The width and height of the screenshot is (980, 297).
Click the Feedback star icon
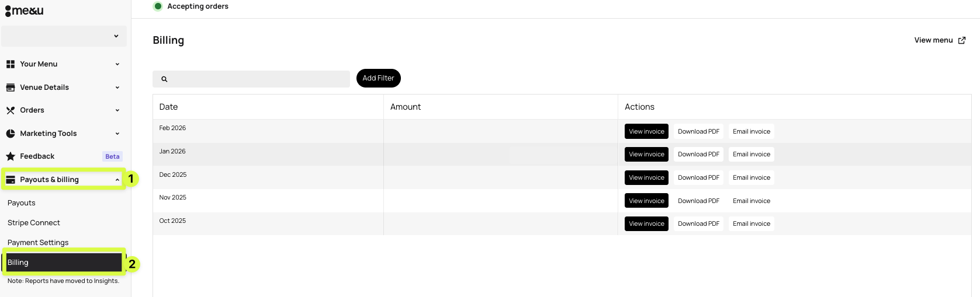click(11, 156)
